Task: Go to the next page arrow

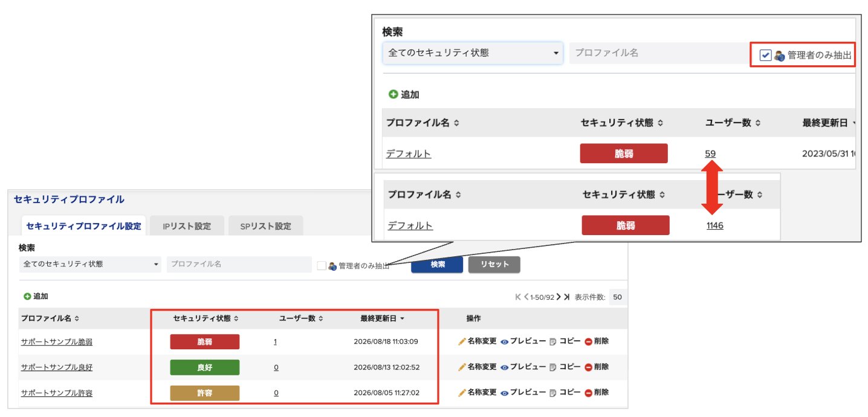Action: pos(559,297)
